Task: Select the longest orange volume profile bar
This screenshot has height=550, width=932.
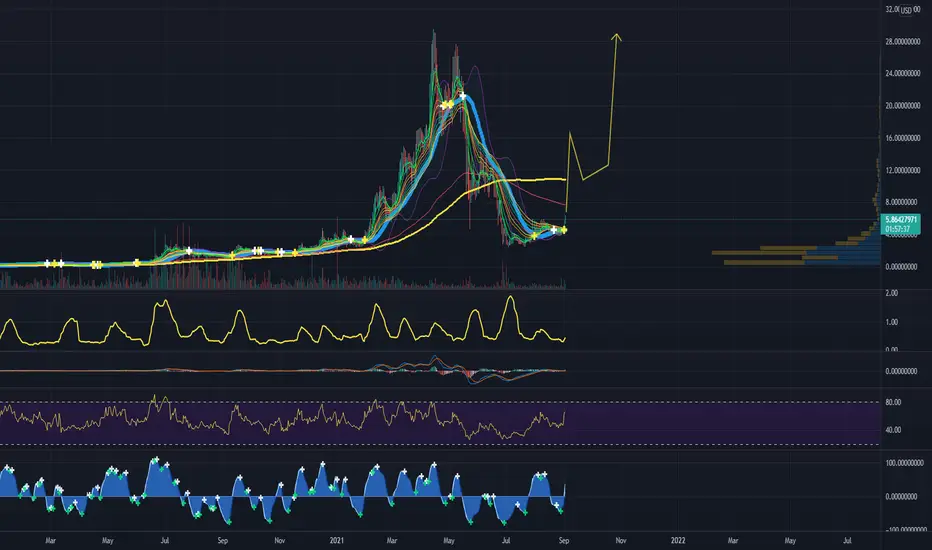Action: point(758,253)
